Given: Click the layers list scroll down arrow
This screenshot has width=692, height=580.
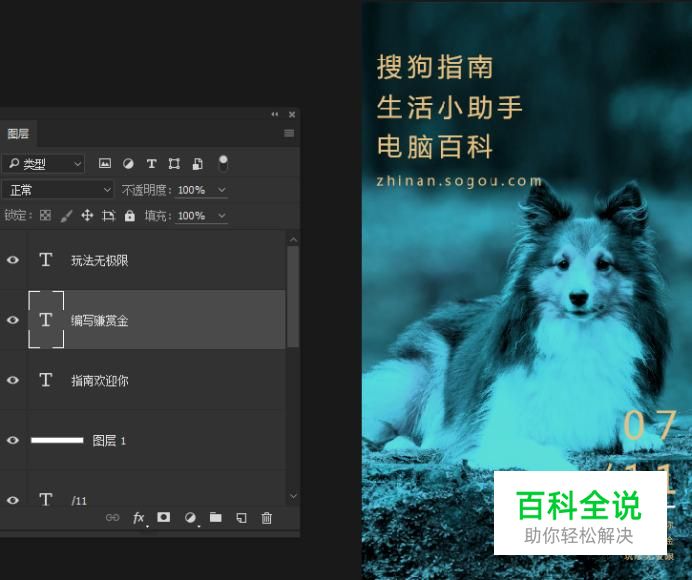Looking at the screenshot, I should (293, 496).
